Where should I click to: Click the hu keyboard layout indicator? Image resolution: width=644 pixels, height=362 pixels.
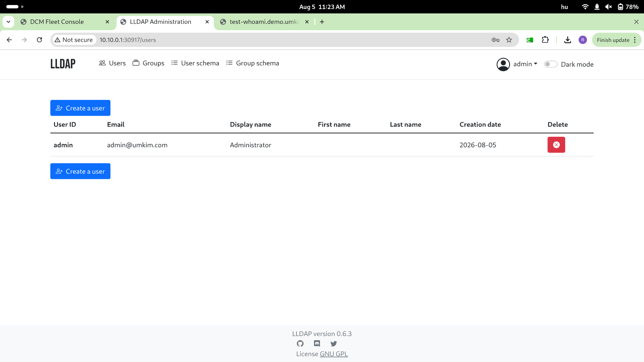565,7
